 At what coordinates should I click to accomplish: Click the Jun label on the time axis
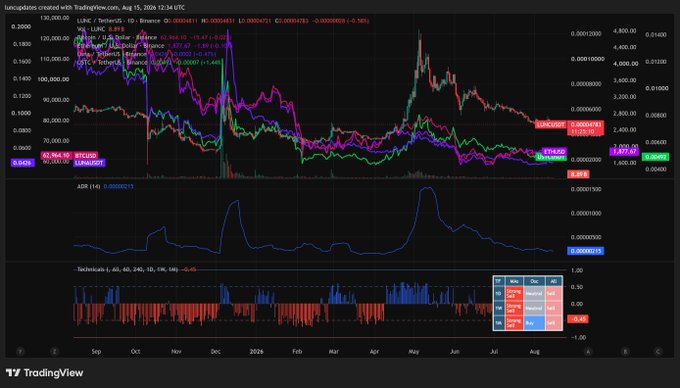(454, 352)
